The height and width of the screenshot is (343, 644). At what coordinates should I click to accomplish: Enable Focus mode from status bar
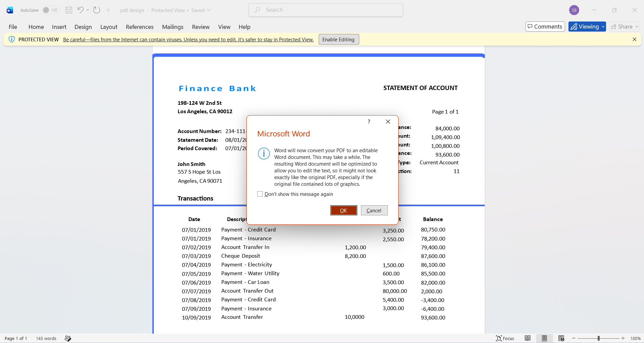click(x=505, y=338)
